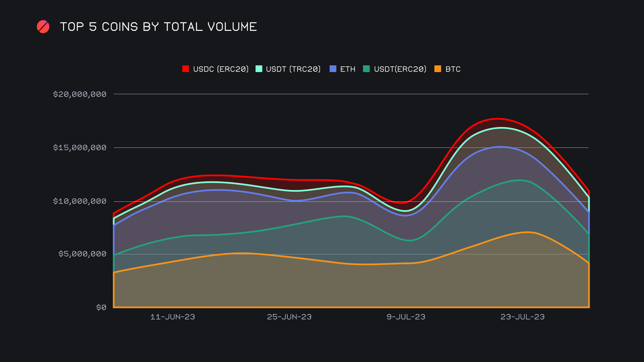Click the blue ETH legend swatch
The image size is (644, 362).
pyautogui.click(x=333, y=69)
